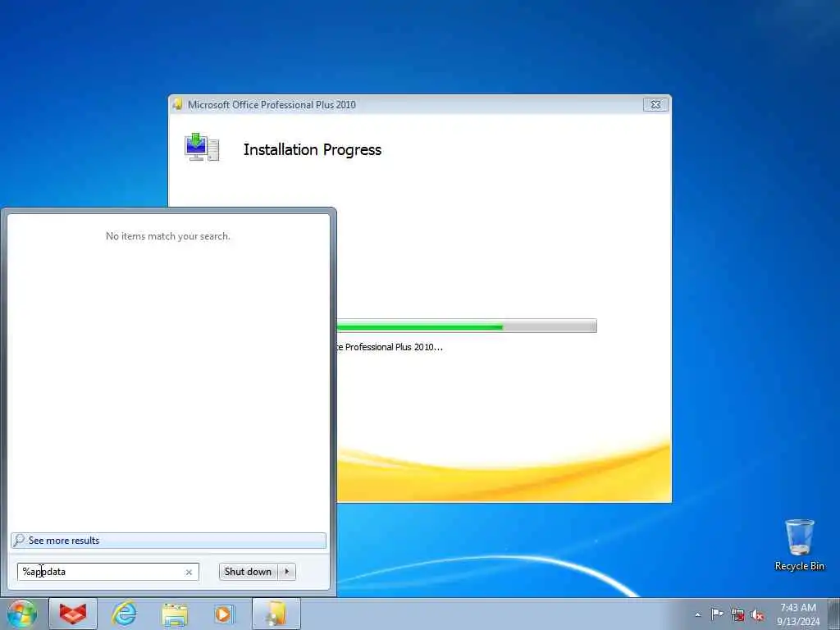This screenshot has height=630, width=840.
Task: Show hidden tray icons arrow
Action: tap(697, 614)
